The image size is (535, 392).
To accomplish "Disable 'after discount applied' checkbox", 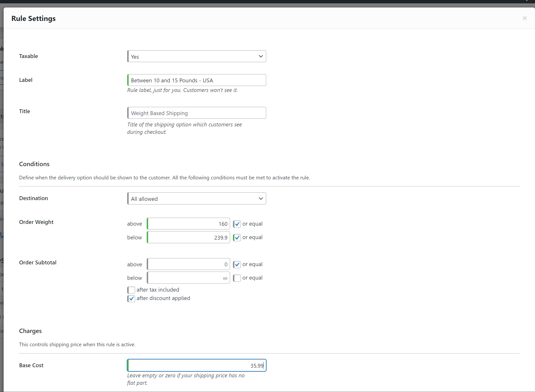I will pos(131,299).
